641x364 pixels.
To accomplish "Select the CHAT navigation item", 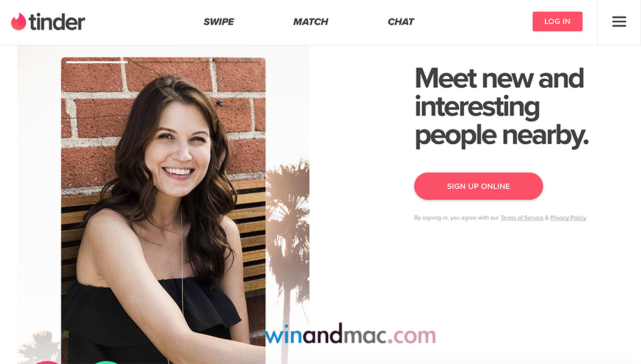I will [x=401, y=22].
